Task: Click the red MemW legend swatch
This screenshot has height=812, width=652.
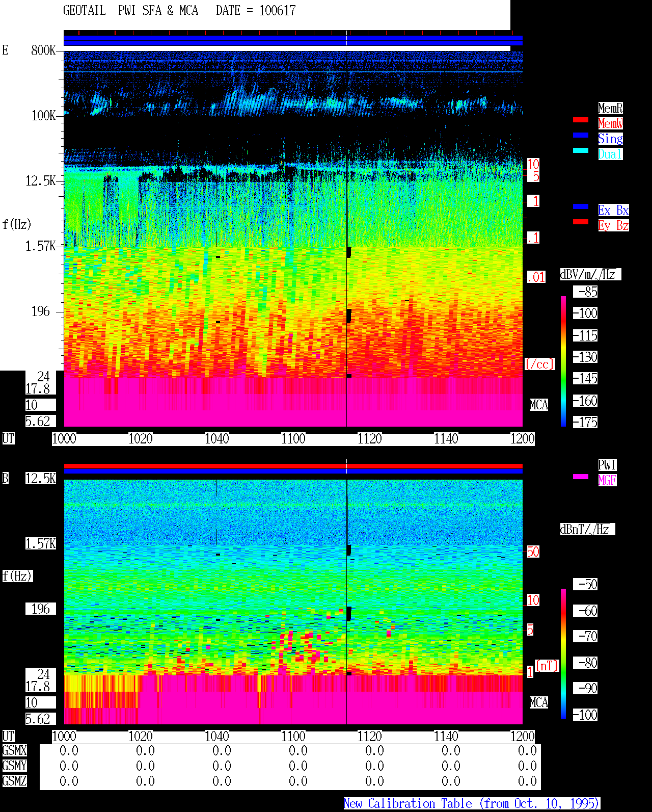Action: [x=581, y=120]
